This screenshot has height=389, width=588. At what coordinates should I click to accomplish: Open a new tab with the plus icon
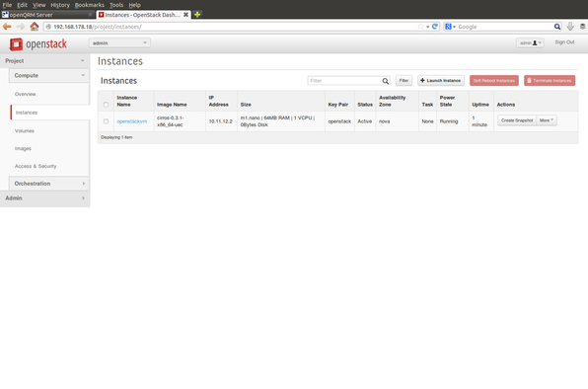[x=197, y=15]
